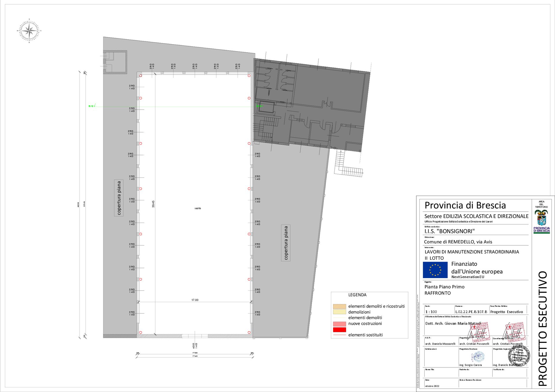Select the bright red legend swatch

pyautogui.click(x=339, y=330)
